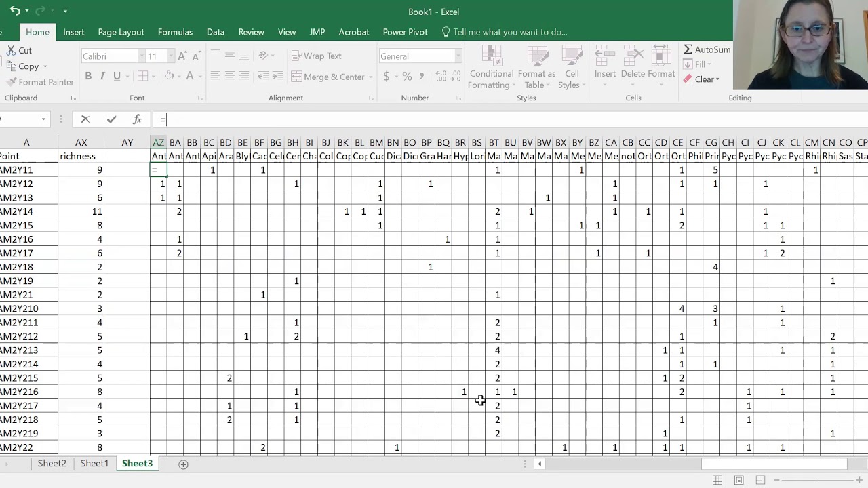This screenshot has height=488, width=868.
Task: Open the Font name Calibri dropdown
Action: pyautogui.click(x=142, y=56)
